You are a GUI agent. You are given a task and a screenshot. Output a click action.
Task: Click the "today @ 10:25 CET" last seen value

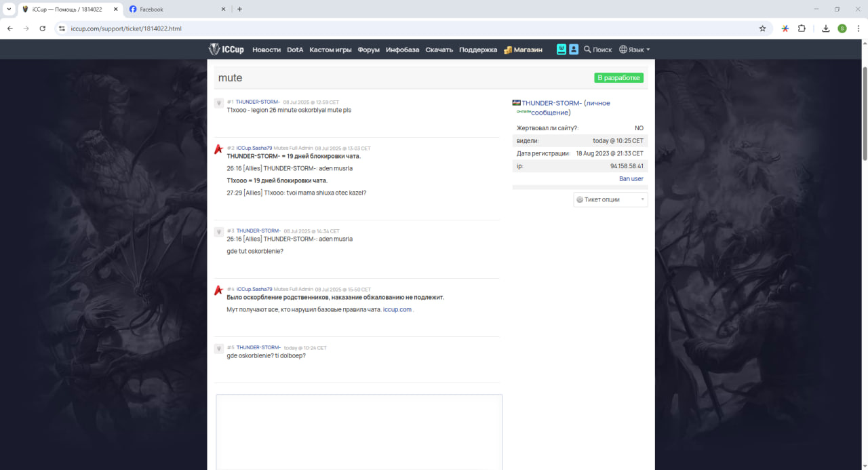pos(618,140)
